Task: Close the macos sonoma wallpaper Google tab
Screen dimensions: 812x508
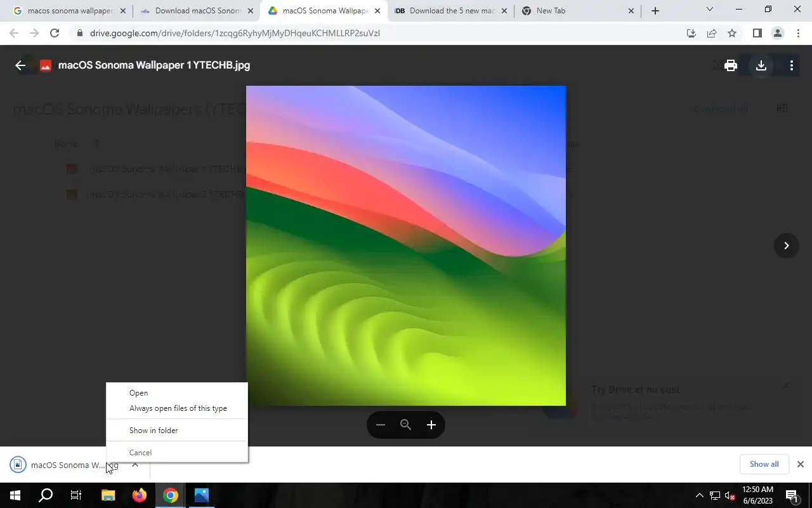Action: (123, 11)
